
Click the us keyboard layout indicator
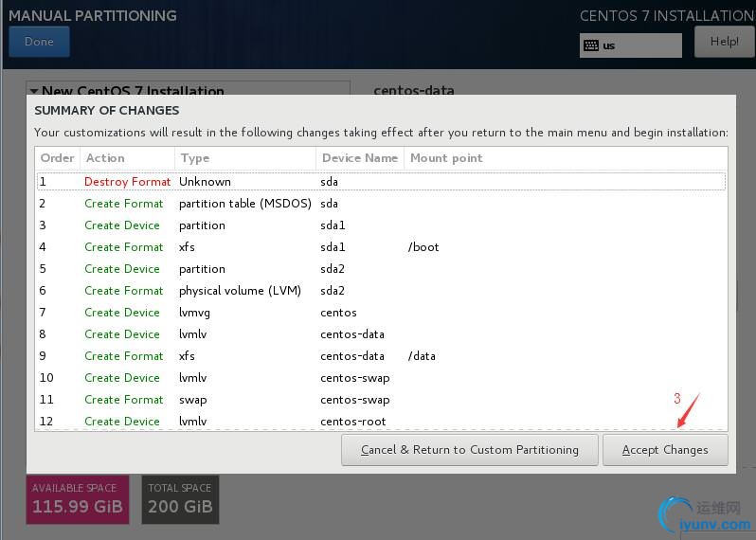click(631, 45)
